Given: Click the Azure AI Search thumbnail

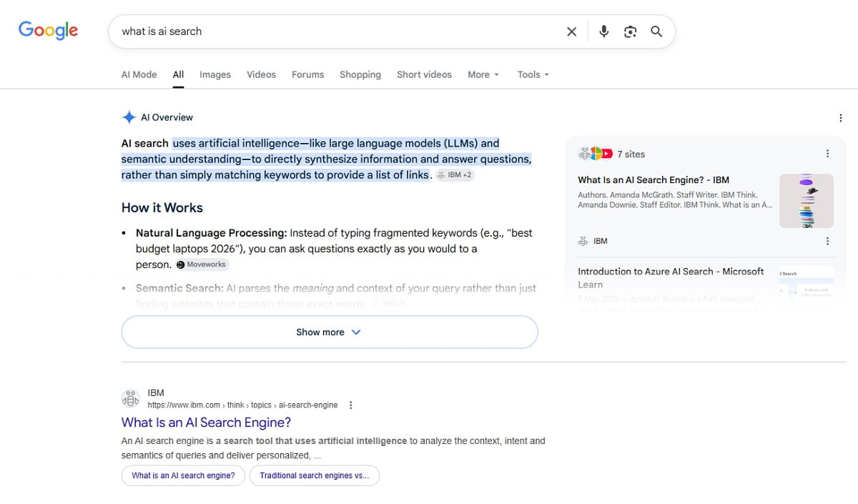Looking at the screenshot, I should tap(807, 286).
